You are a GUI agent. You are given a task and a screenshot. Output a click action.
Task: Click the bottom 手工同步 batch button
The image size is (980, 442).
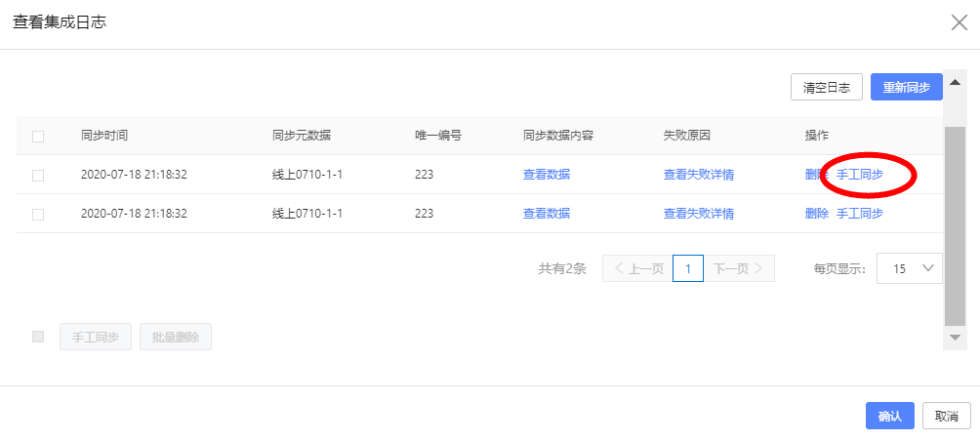coord(96,337)
